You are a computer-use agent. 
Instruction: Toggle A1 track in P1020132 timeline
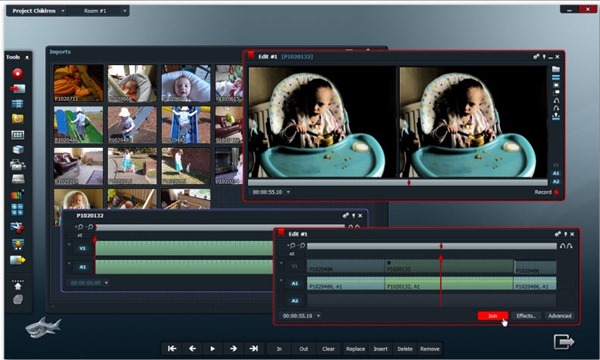82,267
